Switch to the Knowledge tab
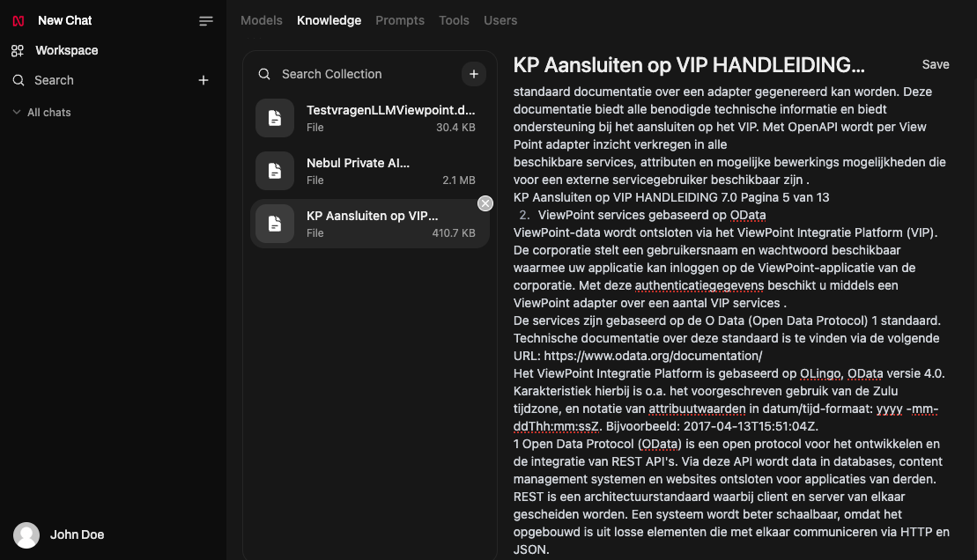The height and width of the screenshot is (560, 977). [329, 20]
